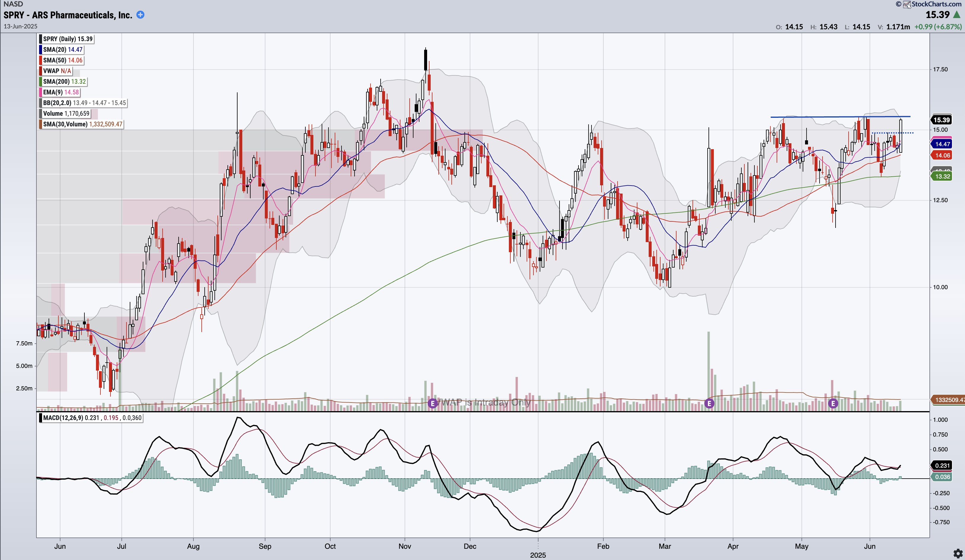The image size is (965, 560).
Task: Click the black SPRY legend color swatch
Action: click(x=40, y=39)
